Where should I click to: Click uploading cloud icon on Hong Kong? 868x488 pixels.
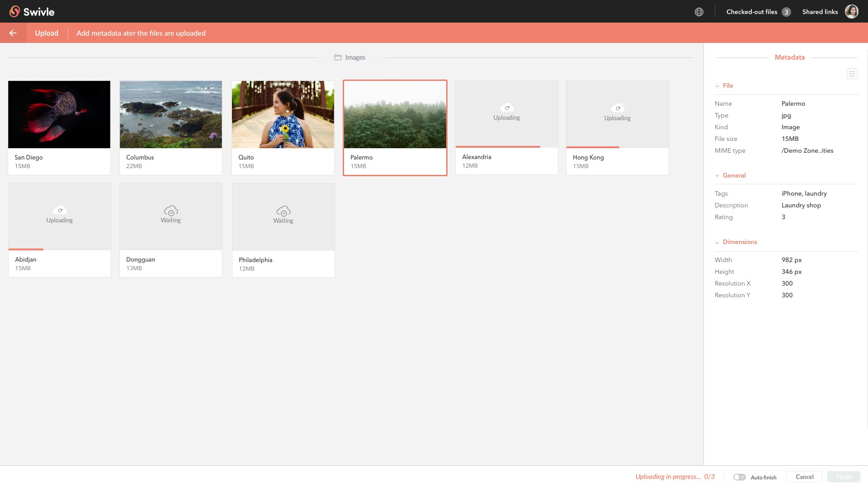click(618, 108)
